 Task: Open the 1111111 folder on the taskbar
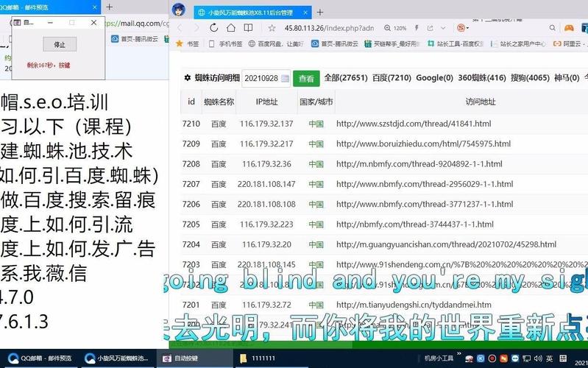[x=263, y=358]
